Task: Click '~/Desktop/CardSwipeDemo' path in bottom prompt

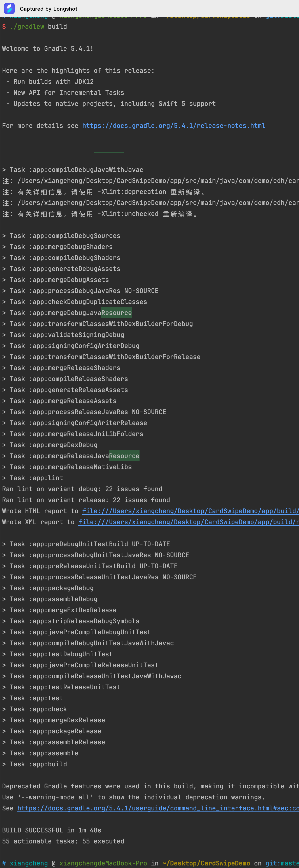Action: pos(206,863)
